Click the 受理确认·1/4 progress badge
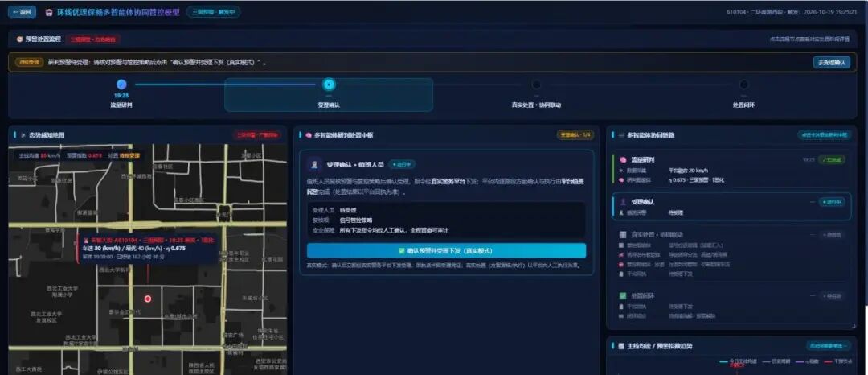The image size is (868, 375). click(x=575, y=134)
